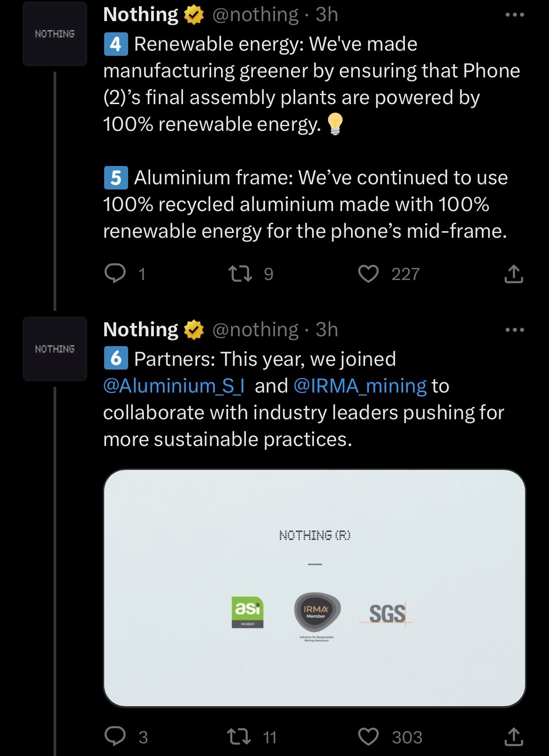Tap the 3h timestamp on first tweet
Screen dimensions: 549x756
[327, 15]
